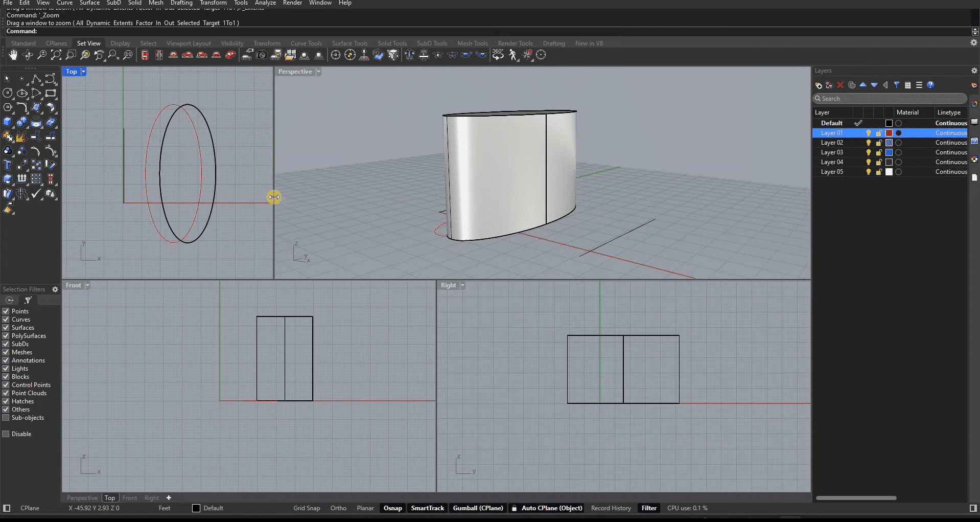Enable the Sub-objects selection filter

click(6, 418)
